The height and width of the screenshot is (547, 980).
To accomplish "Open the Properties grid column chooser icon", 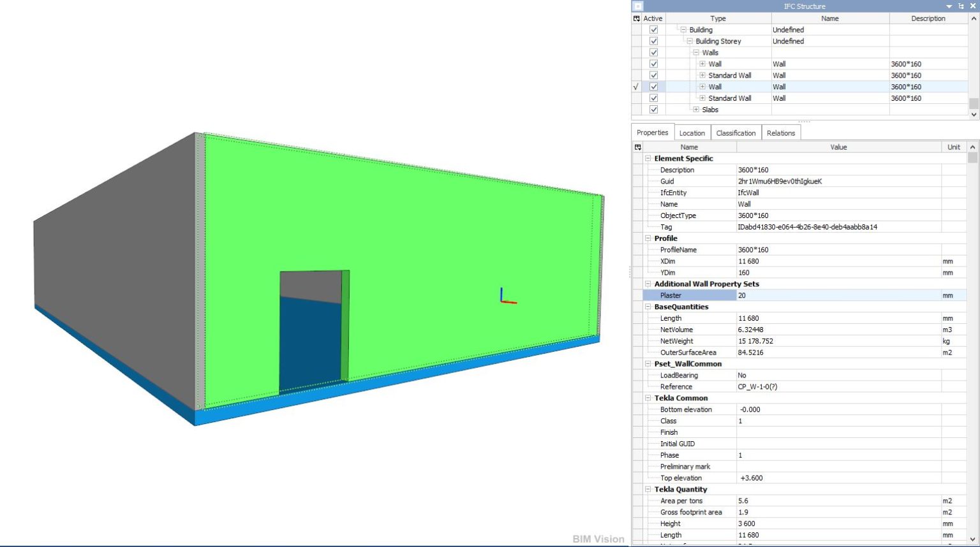I will tap(638, 147).
